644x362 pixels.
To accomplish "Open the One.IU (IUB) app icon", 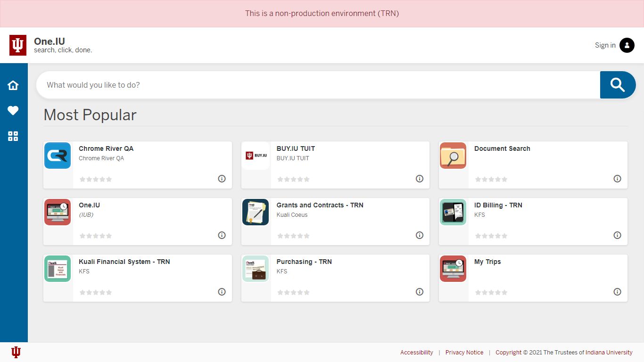I will [x=58, y=212].
